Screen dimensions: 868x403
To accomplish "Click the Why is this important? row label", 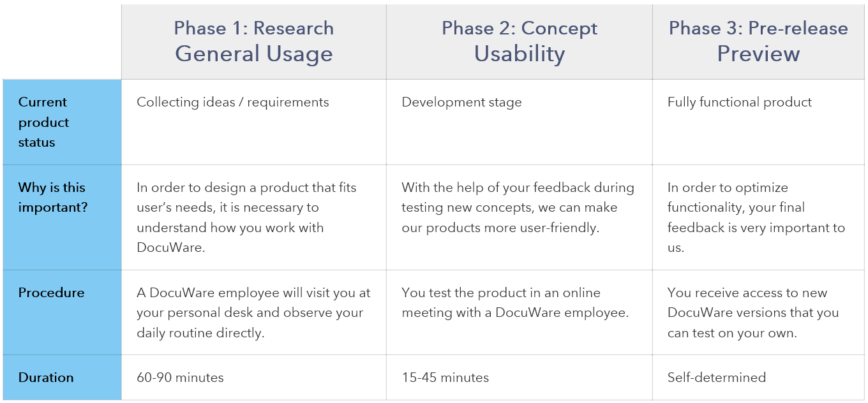I will coord(52,198).
